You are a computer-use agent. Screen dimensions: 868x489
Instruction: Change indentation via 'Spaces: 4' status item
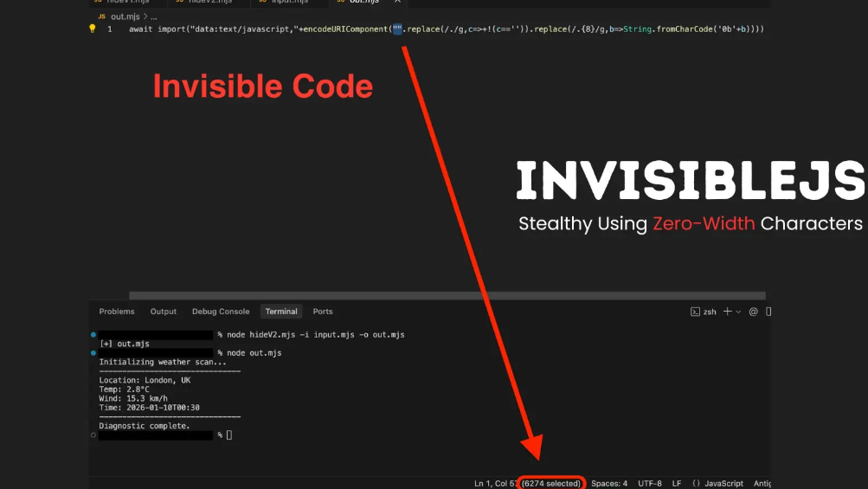point(609,484)
